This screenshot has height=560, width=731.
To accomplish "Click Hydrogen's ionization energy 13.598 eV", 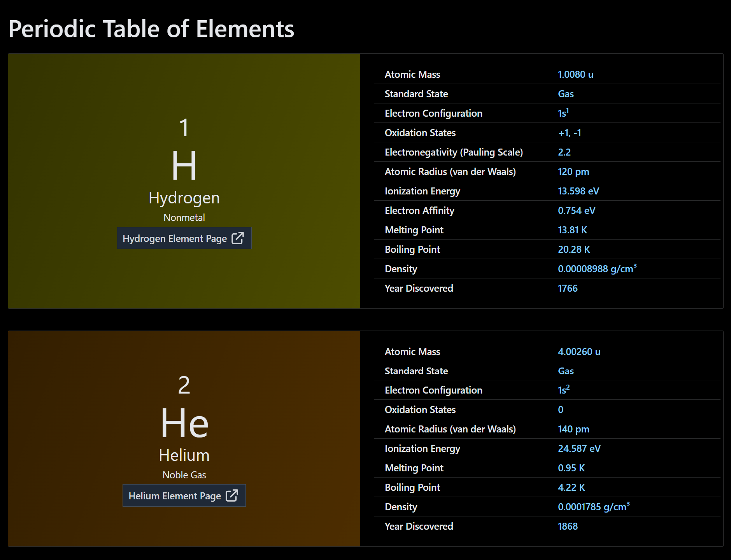I will point(578,191).
